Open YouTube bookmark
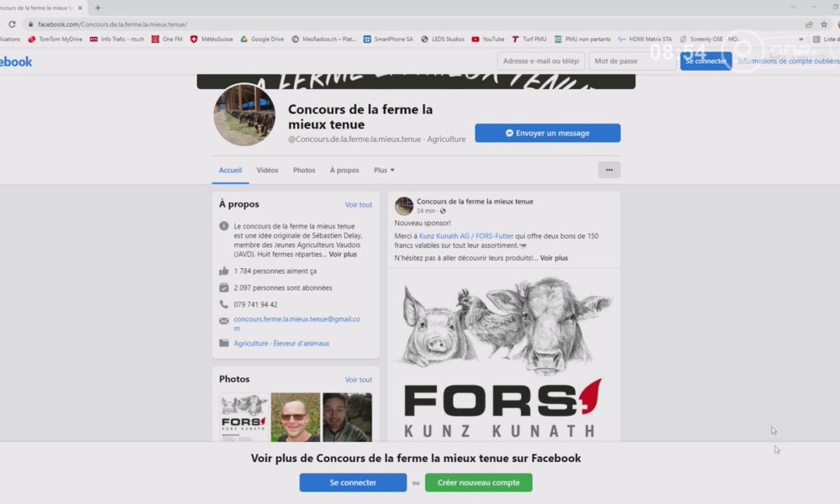The width and height of the screenshot is (840, 504). click(488, 39)
